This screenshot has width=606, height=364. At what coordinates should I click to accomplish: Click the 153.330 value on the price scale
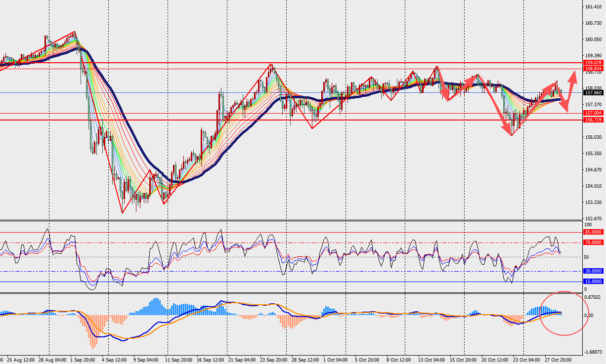click(593, 202)
